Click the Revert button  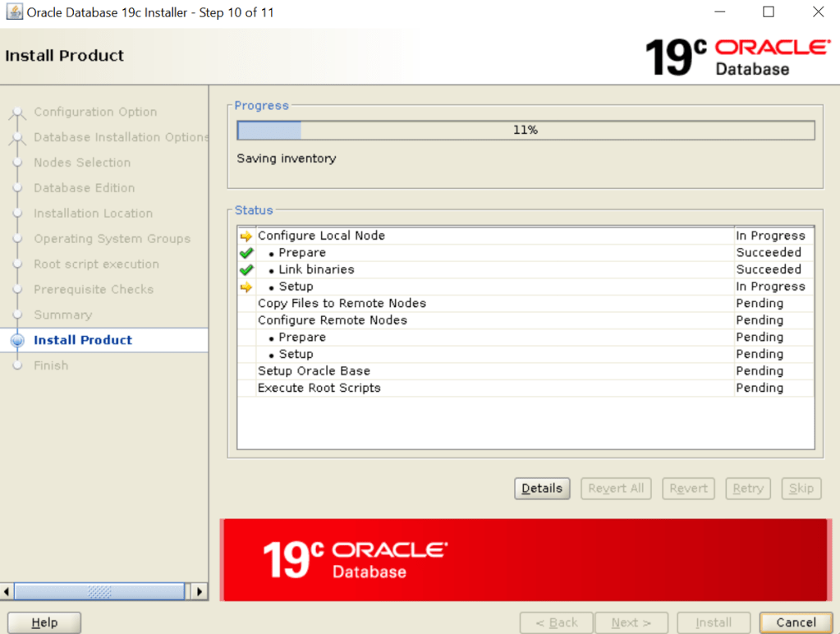tap(688, 488)
